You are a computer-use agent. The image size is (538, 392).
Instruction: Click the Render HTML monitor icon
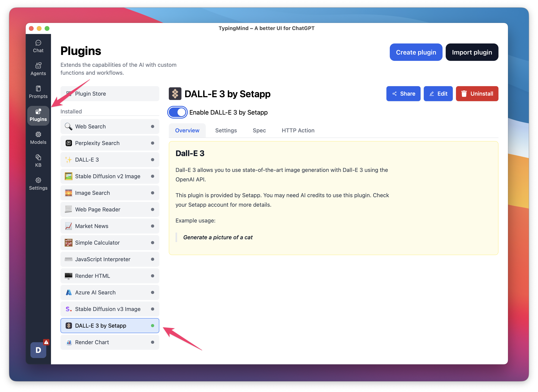pyautogui.click(x=69, y=276)
